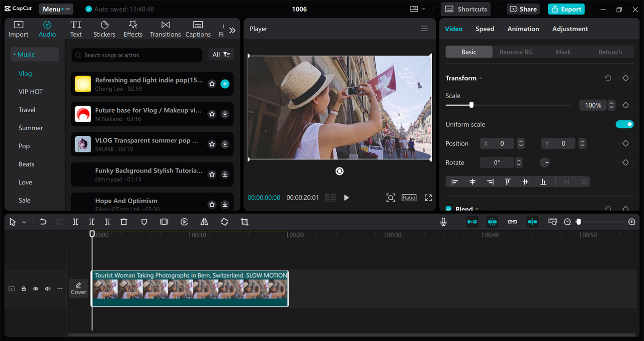This screenshot has width=644, height=341.
Task: Download Hope And Optimism track
Action: tap(225, 205)
